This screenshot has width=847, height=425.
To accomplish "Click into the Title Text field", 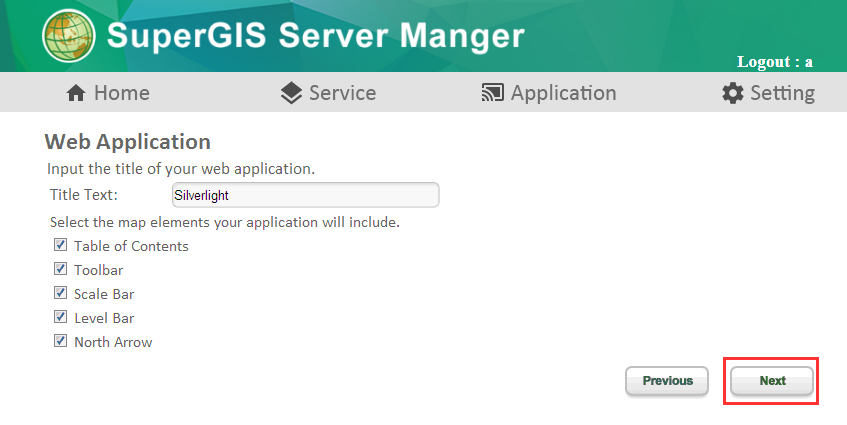I will click(x=306, y=195).
